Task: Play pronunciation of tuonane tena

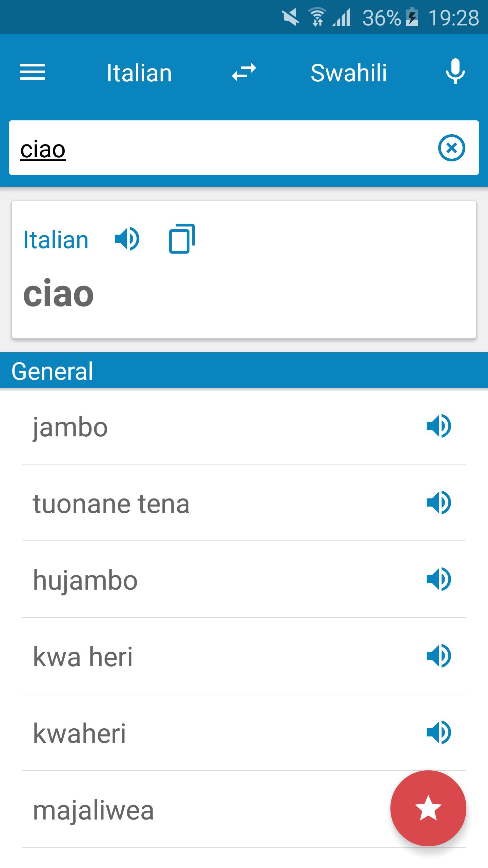Action: coord(439,502)
